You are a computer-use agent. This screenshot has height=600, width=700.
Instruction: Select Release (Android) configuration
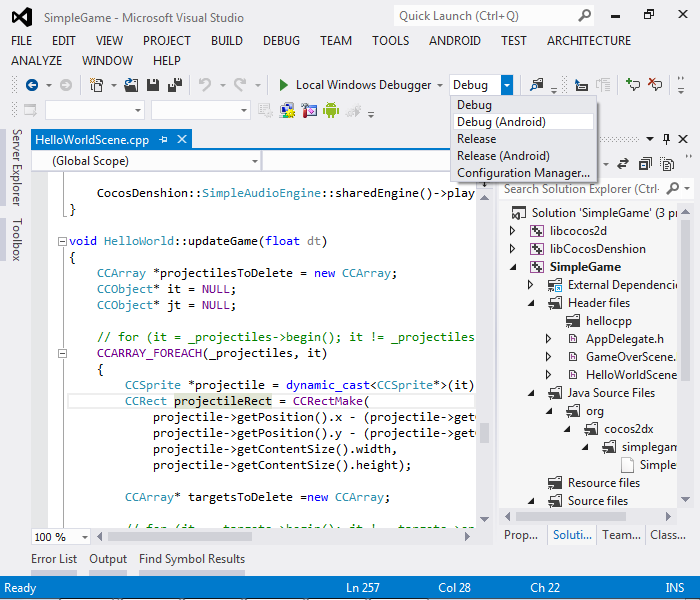click(523, 156)
